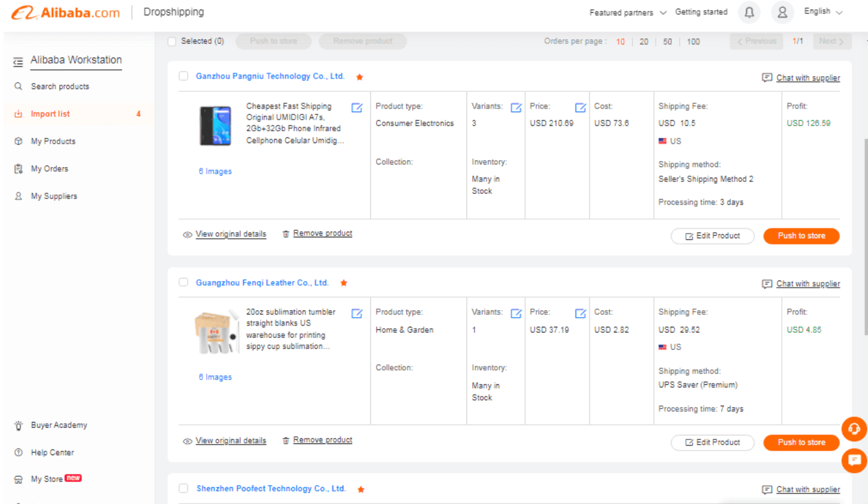Image resolution: width=868 pixels, height=504 pixels.
Task: Collapse the Alibaba Workstation sidebar menu icon
Action: (x=18, y=62)
